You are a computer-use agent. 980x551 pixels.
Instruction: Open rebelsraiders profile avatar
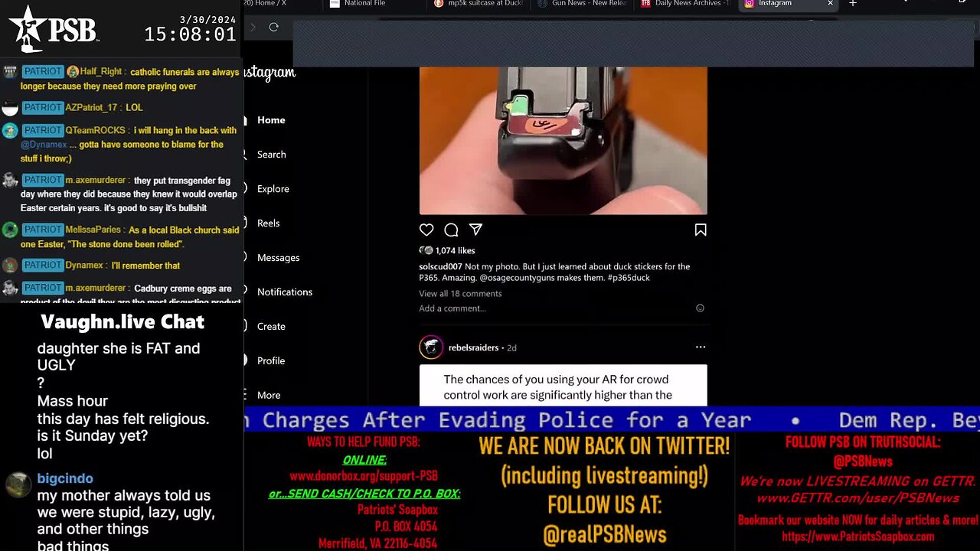(x=431, y=347)
